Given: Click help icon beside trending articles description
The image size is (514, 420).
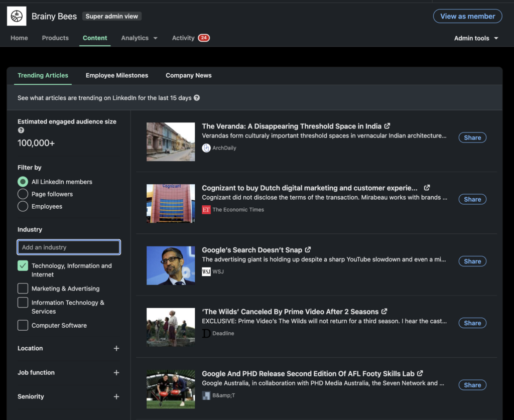Looking at the screenshot, I should tap(197, 98).
